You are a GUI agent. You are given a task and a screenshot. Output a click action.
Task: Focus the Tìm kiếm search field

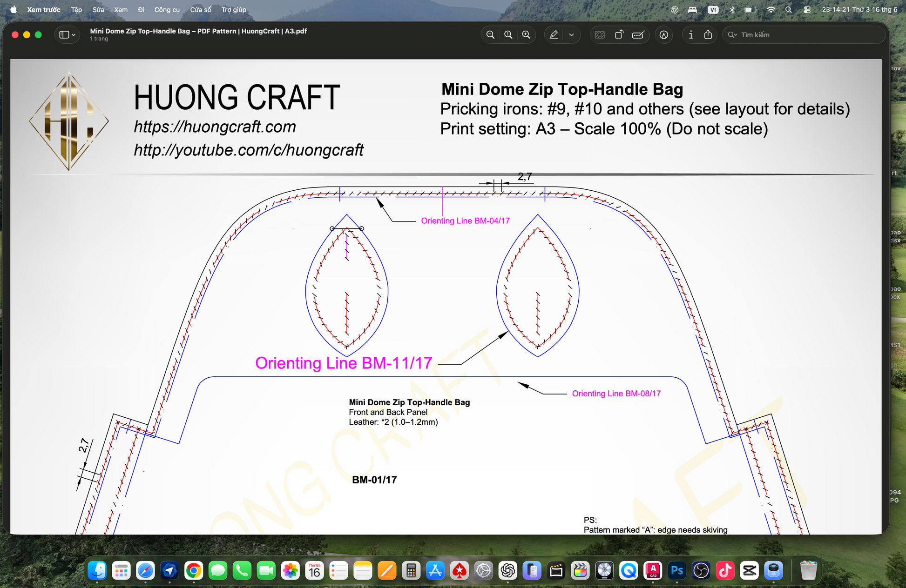(x=805, y=35)
